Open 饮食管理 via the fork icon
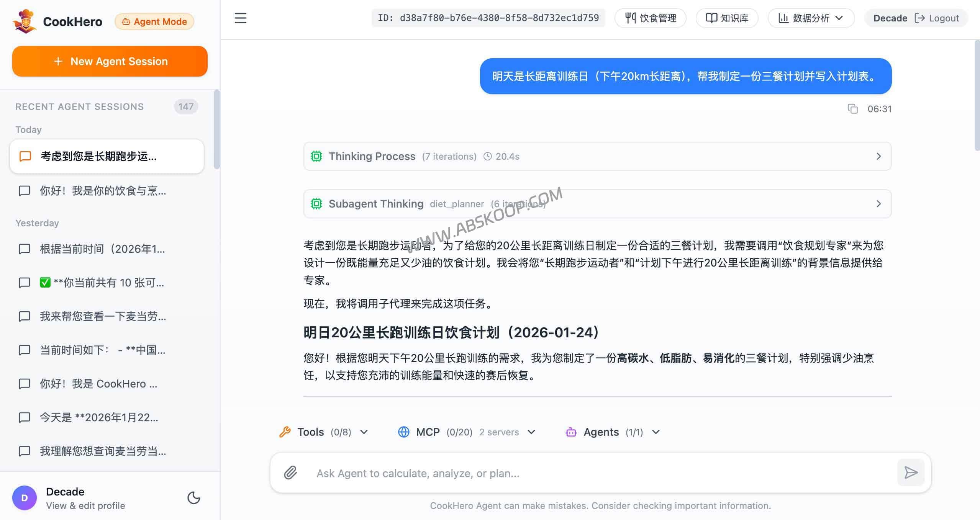Image resolution: width=980 pixels, height=520 pixels. point(630,18)
